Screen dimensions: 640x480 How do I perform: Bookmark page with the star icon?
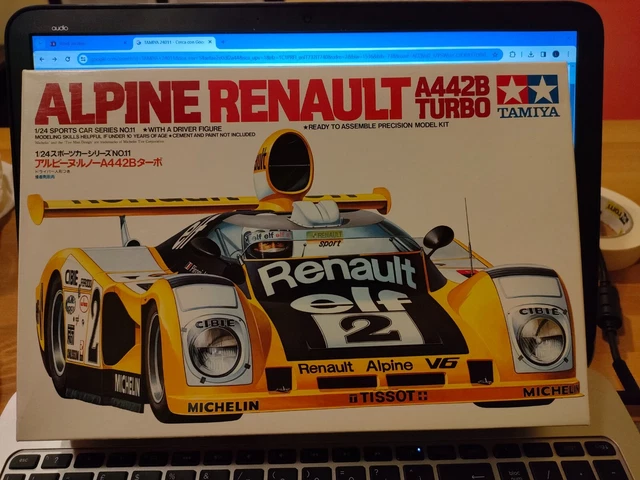(495, 54)
